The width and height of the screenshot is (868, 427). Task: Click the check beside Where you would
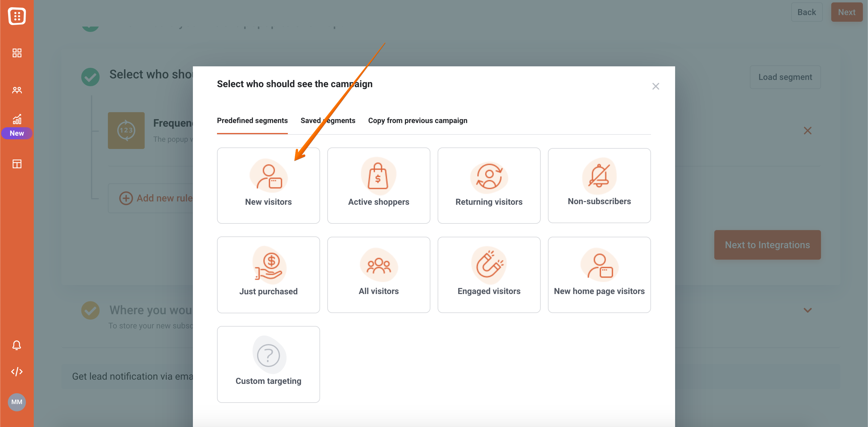tap(90, 310)
